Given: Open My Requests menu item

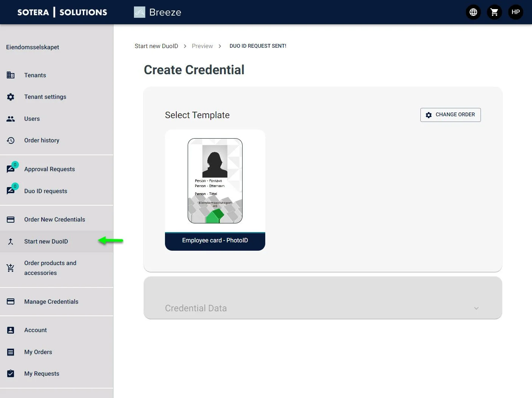Looking at the screenshot, I should coord(57,373).
